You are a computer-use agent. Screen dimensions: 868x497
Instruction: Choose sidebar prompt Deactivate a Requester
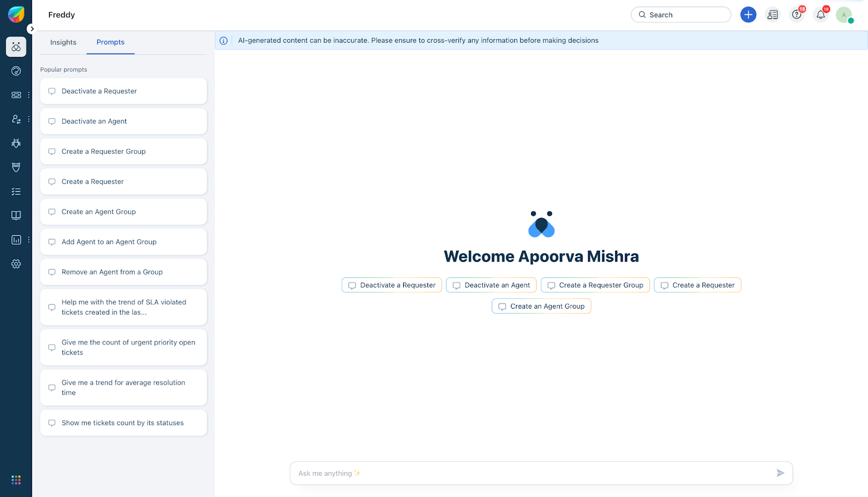(x=124, y=91)
